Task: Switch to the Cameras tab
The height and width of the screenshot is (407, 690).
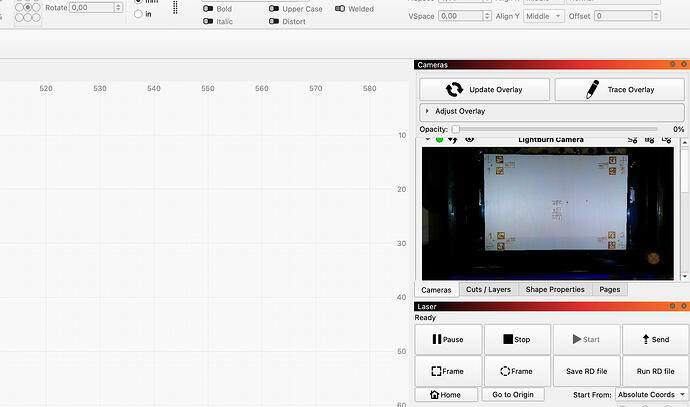Action: [x=436, y=290]
